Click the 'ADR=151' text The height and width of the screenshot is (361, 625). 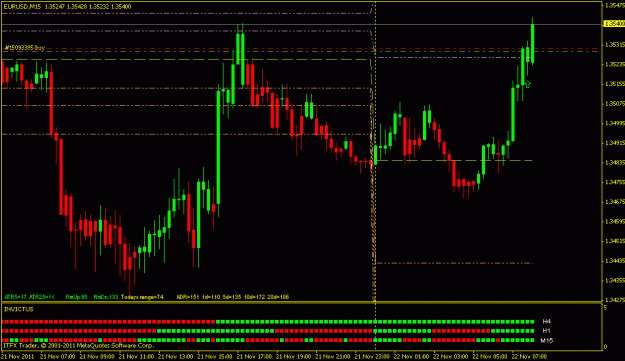[188, 297]
